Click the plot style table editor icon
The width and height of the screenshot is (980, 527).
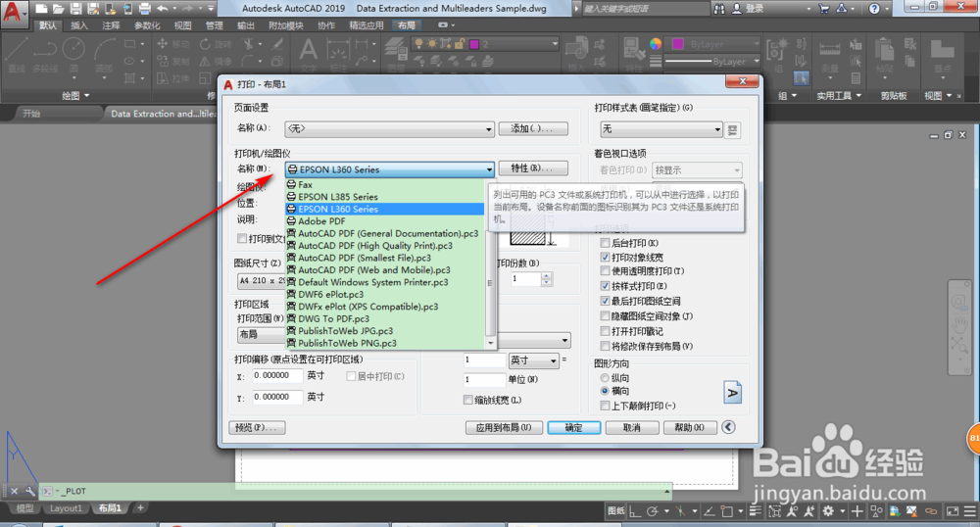[x=732, y=130]
